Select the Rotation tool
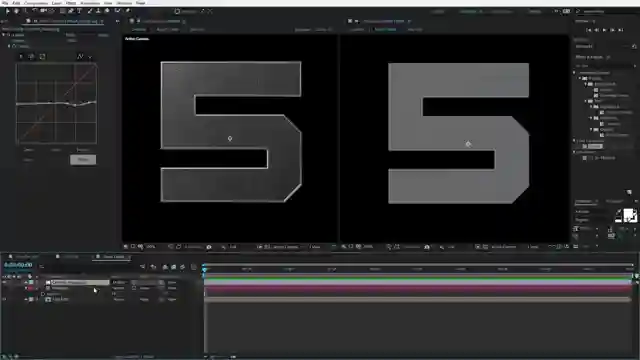640x360 pixels. point(35,11)
